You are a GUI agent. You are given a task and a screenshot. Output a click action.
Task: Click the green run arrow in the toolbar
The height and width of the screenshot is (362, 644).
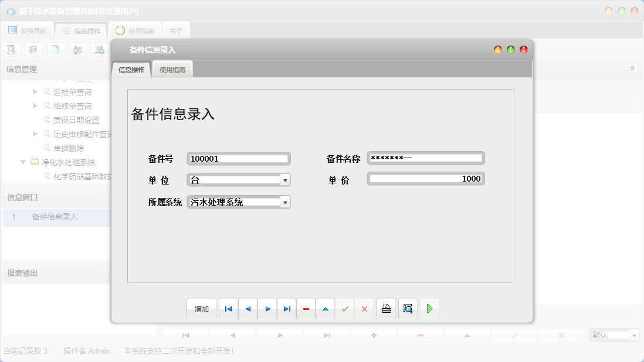[429, 309]
